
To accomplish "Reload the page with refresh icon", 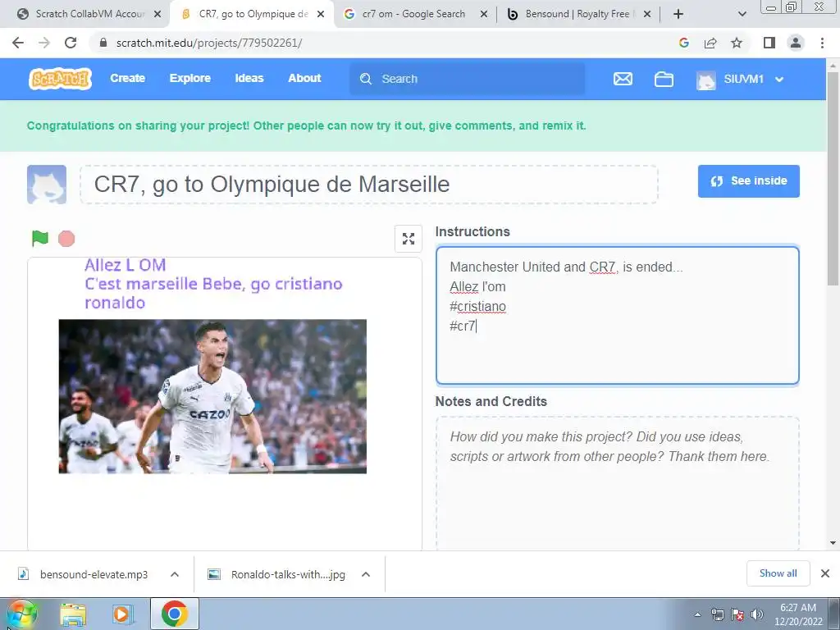I will pyautogui.click(x=71, y=43).
